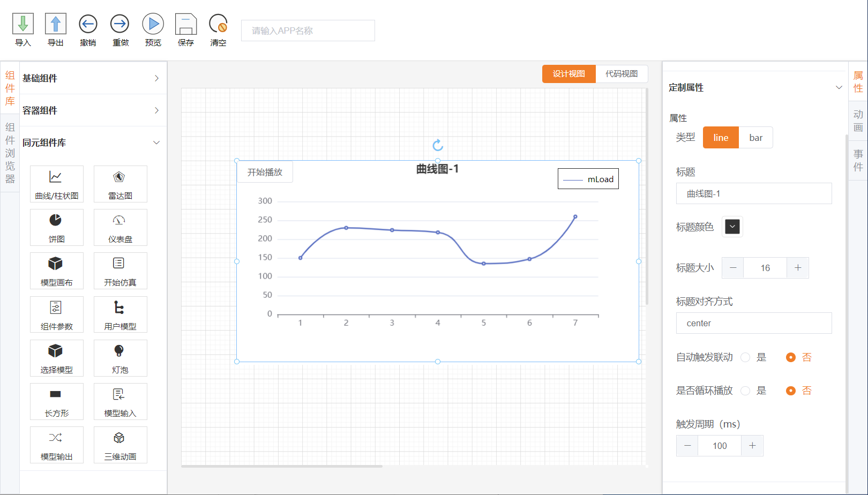Screen dimensions: 868x495
Task: Select the 三维动画 component
Action: coord(121,445)
